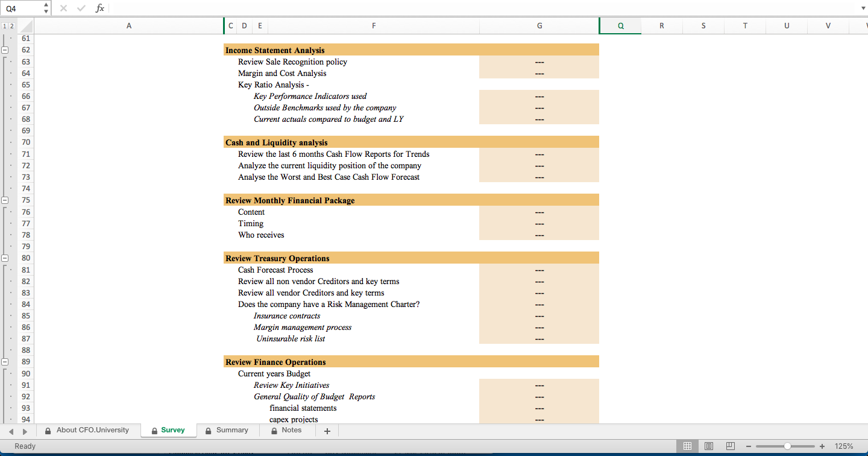Select column V header
Image resolution: width=868 pixels, height=456 pixels.
point(828,25)
